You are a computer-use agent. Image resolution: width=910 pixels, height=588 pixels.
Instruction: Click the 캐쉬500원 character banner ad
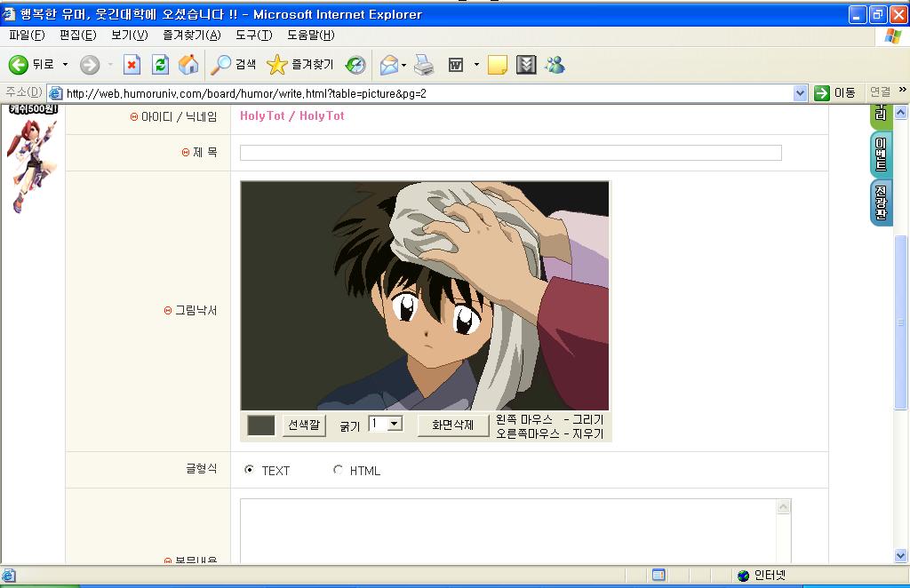pos(33,158)
